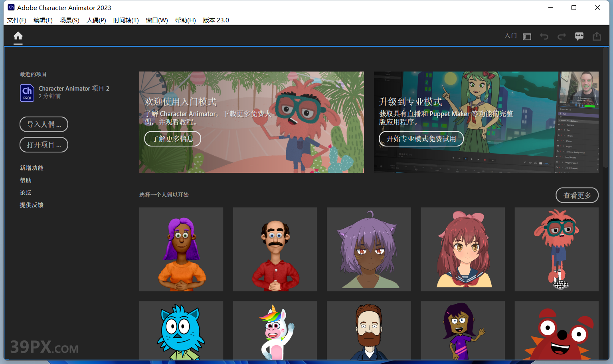This screenshot has height=364, width=613.
Task: Click the 升级到专业模式 banner image
Action: pos(486,122)
